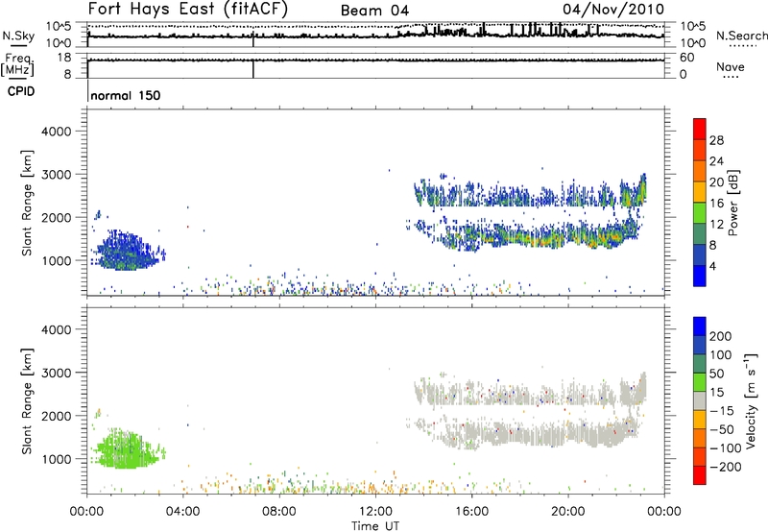Click the '24' label on power colorbar
768x532 pixels.
pyautogui.click(x=716, y=161)
